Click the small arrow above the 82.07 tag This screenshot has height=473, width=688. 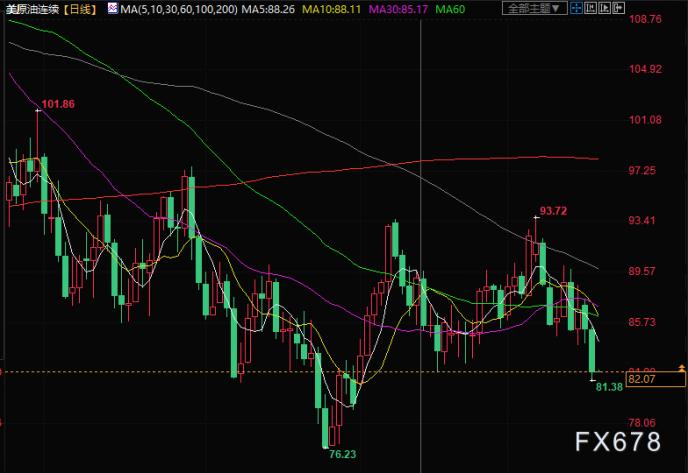(681, 368)
